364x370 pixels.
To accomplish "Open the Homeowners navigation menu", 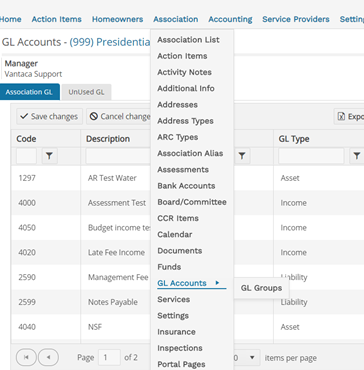I will [118, 19].
